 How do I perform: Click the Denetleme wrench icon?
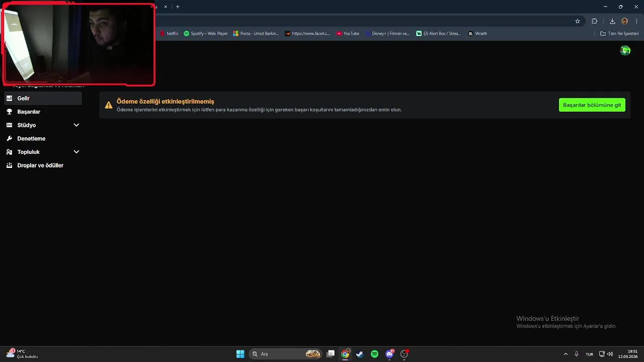9,138
